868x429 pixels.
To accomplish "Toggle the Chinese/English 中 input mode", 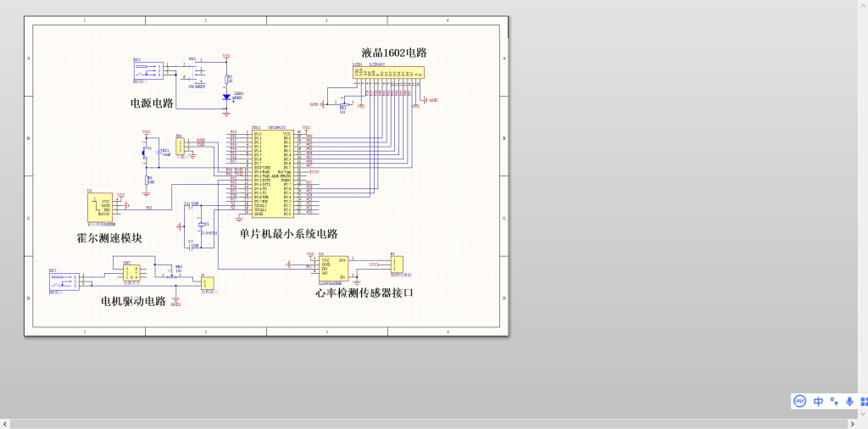I will click(x=818, y=401).
